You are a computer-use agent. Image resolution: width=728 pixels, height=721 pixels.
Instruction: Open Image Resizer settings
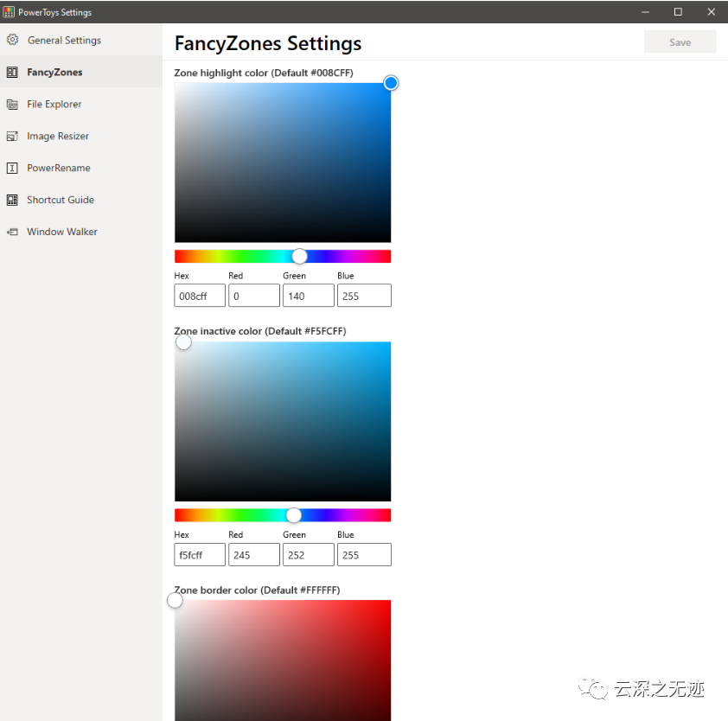click(81, 136)
